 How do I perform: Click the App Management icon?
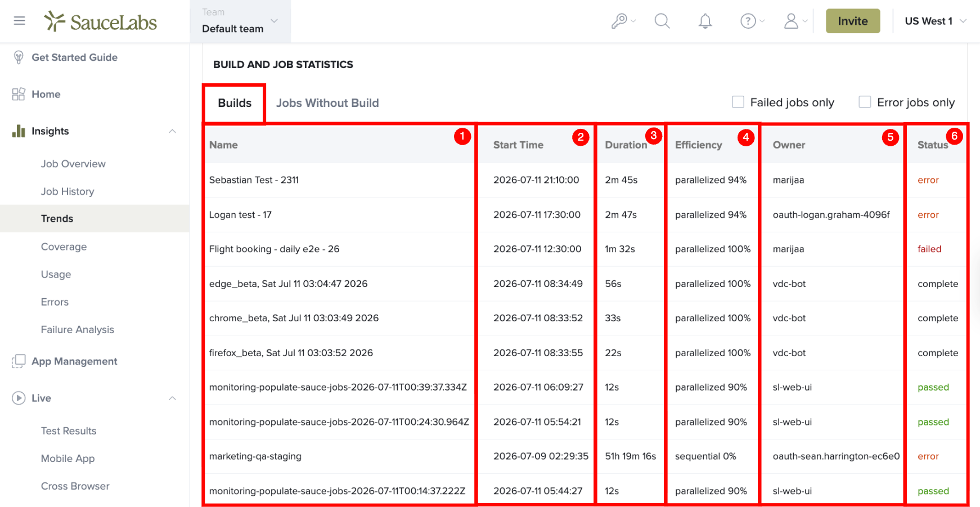point(19,361)
